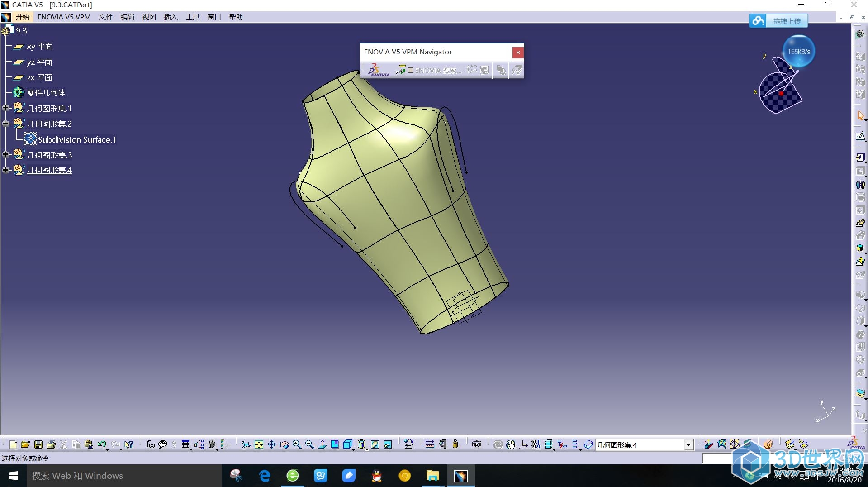Viewport: 868px width, 487px height.
Task: Click the Print icon
Action: 51,444
